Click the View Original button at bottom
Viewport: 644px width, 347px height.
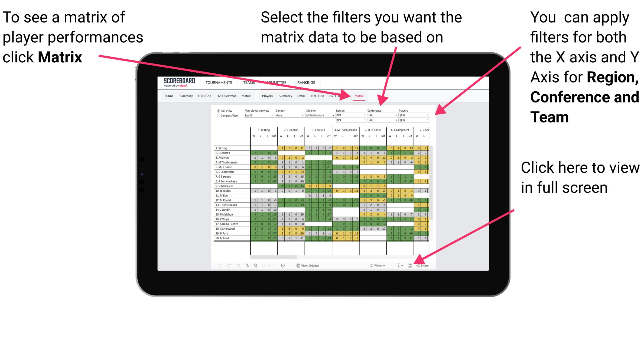(x=310, y=265)
